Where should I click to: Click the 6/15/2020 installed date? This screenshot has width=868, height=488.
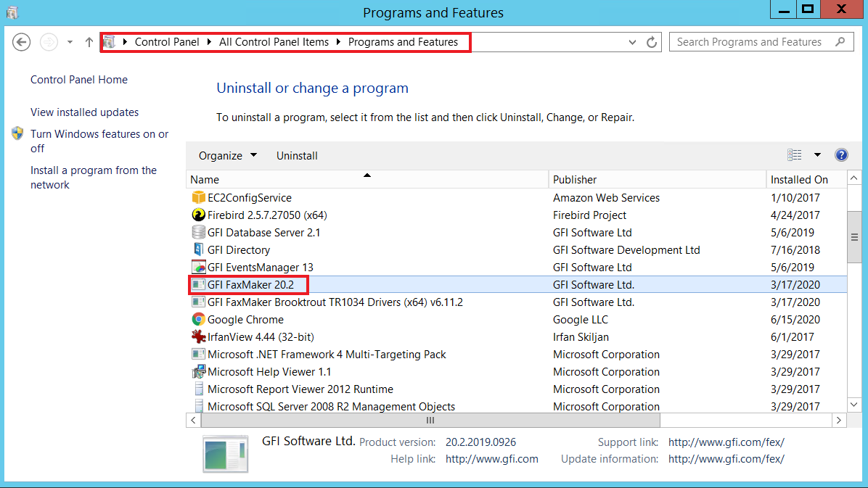pyautogui.click(x=795, y=319)
